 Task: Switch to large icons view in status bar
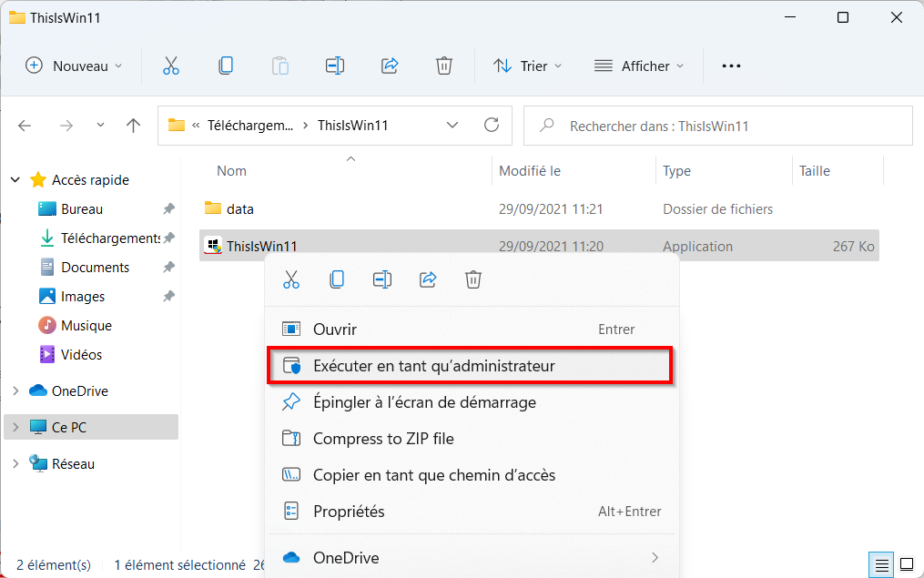click(907, 564)
